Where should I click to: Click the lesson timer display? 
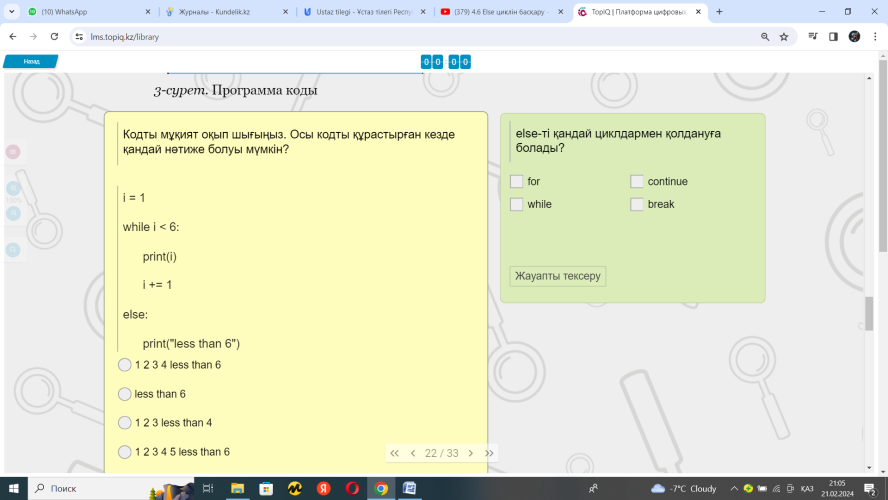pos(446,62)
